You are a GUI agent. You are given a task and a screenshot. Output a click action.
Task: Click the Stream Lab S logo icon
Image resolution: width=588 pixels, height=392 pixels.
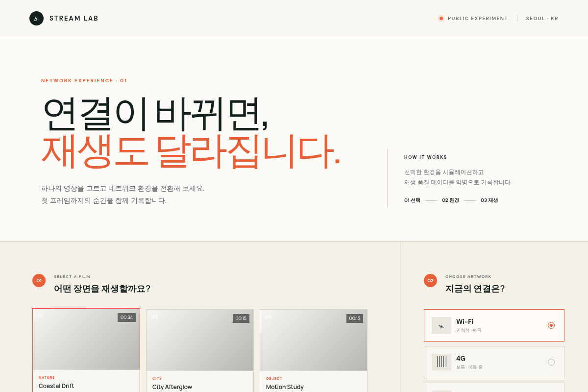[x=36, y=18]
